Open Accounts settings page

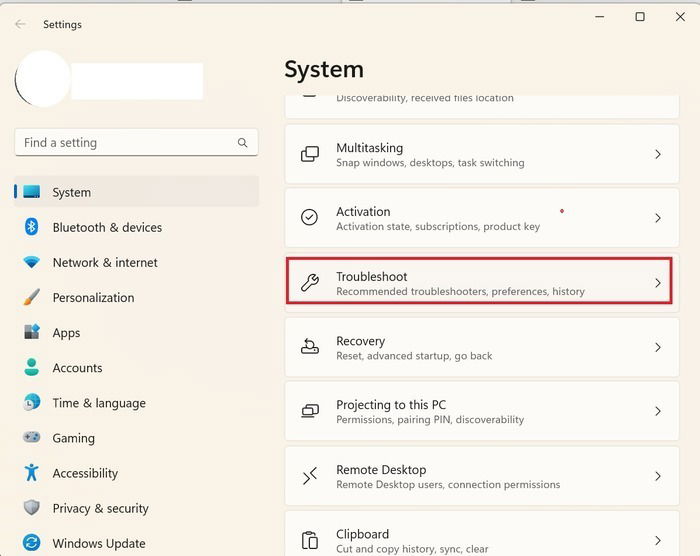[x=136, y=368]
